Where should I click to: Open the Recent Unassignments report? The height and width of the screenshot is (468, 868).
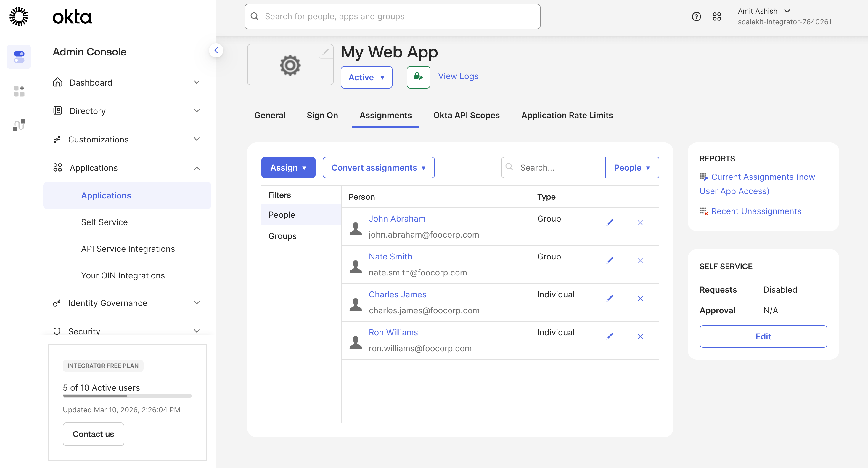tap(756, 211)
